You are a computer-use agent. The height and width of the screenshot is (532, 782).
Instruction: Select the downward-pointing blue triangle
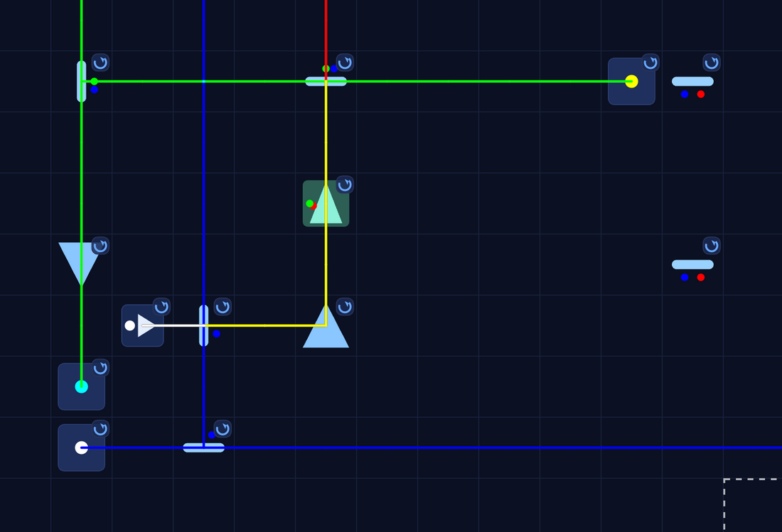(78, 260)
